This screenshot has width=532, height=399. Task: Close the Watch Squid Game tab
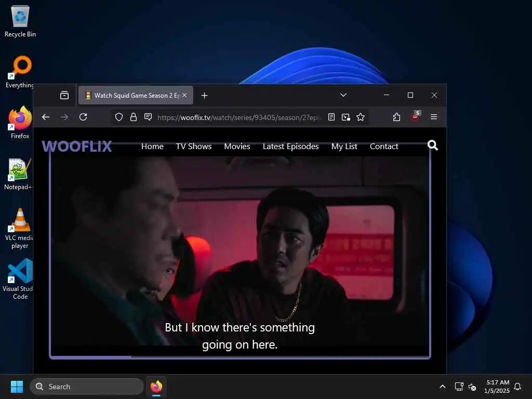pos(184,96)
